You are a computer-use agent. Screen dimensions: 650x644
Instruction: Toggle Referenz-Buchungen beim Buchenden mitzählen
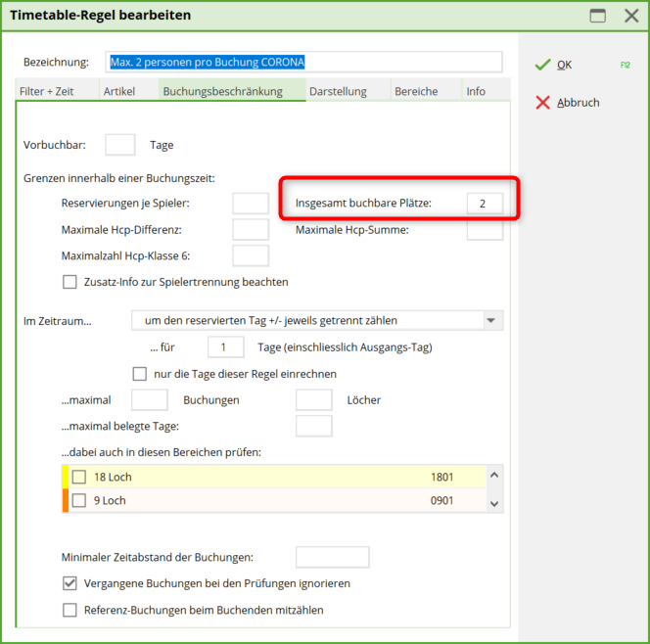(70, 610)
